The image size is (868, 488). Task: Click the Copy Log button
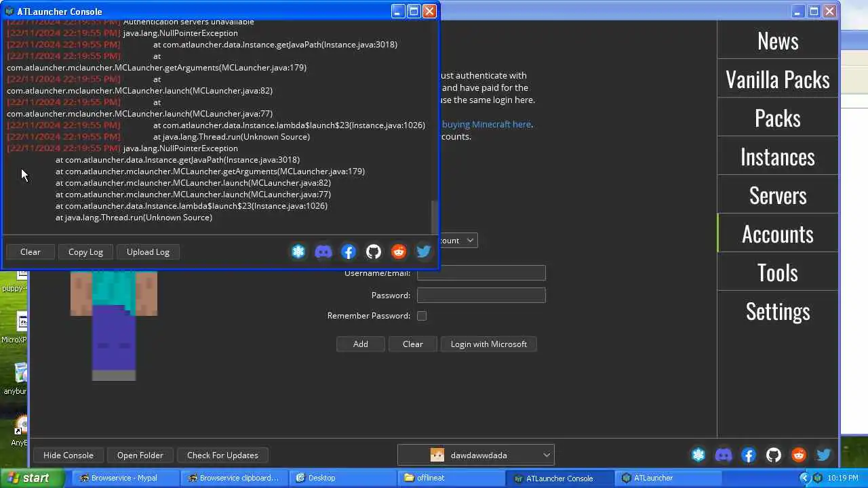point(85,252)
